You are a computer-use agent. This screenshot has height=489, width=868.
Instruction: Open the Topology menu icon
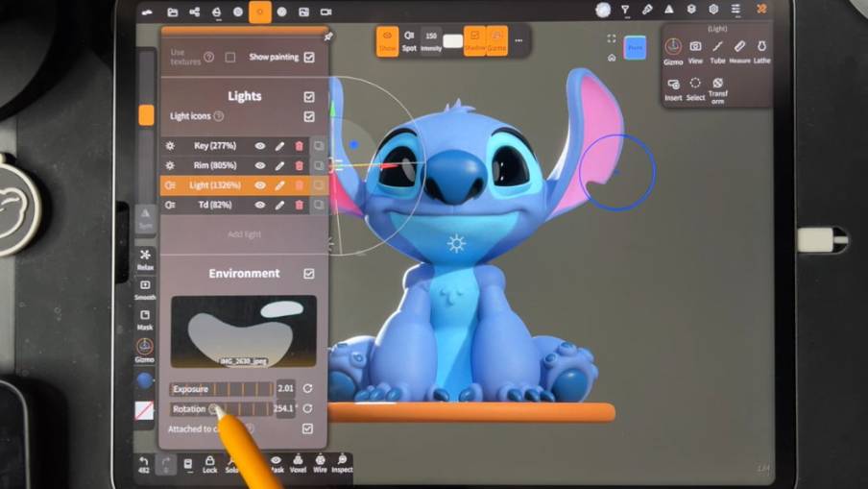pos(216,12)
